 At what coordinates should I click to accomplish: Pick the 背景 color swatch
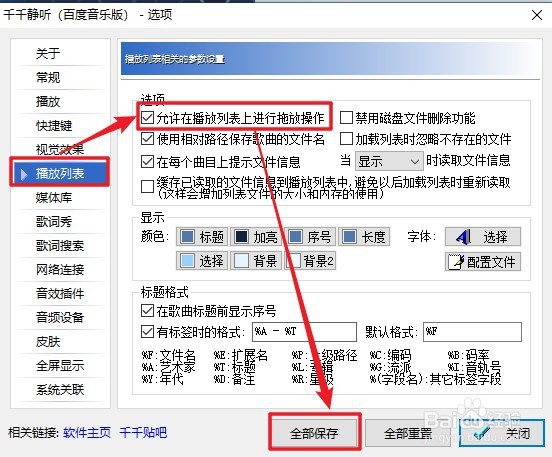256,261
